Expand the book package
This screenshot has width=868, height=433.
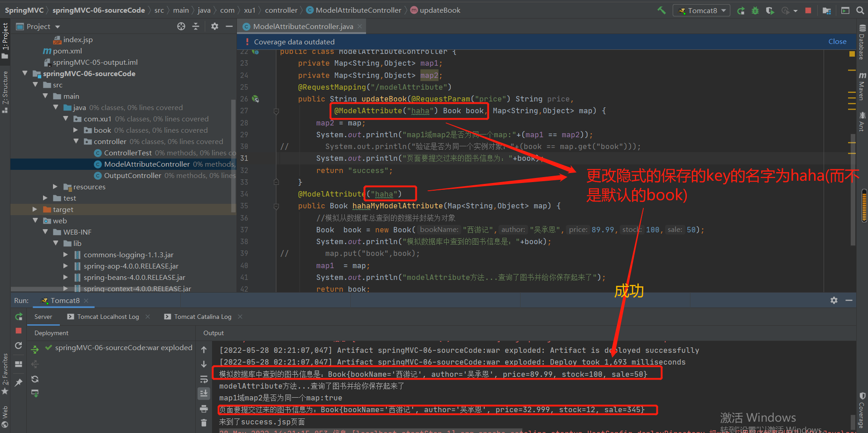click(76, 130)
